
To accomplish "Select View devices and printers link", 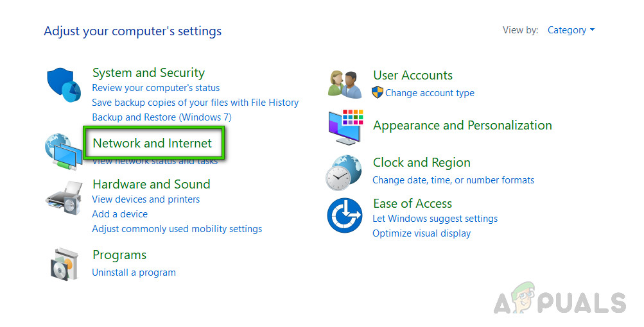I will [x=146, y=199].
